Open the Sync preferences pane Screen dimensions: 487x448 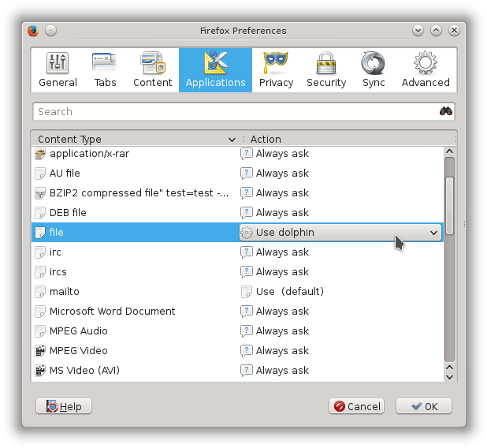click(374, 70)
